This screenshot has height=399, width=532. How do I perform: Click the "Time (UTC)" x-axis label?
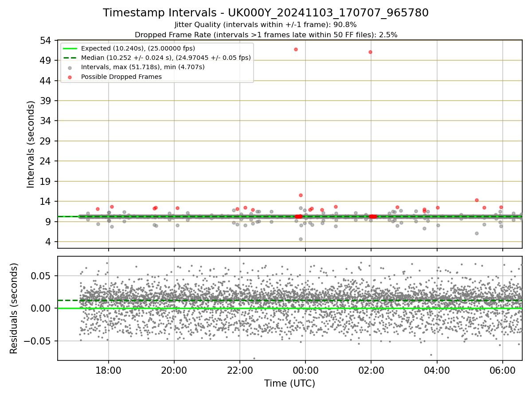tap(289, 383)
